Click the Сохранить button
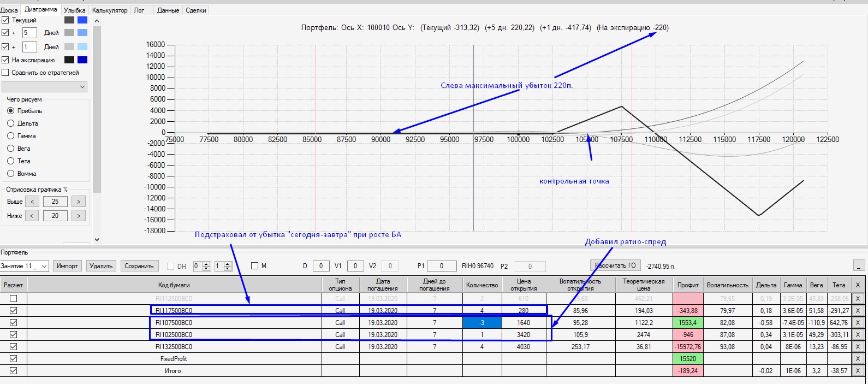This screenshot has width=868, height=384. 139,266
